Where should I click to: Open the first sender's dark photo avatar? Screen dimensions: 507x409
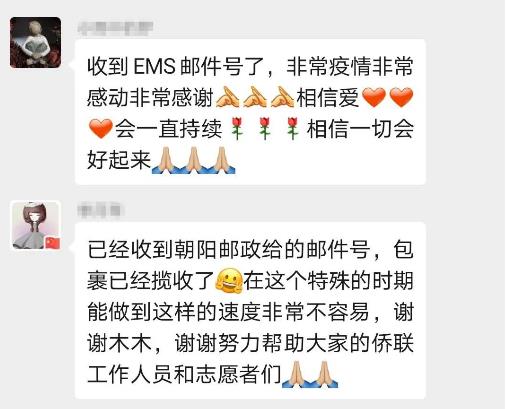pos(35,42)
